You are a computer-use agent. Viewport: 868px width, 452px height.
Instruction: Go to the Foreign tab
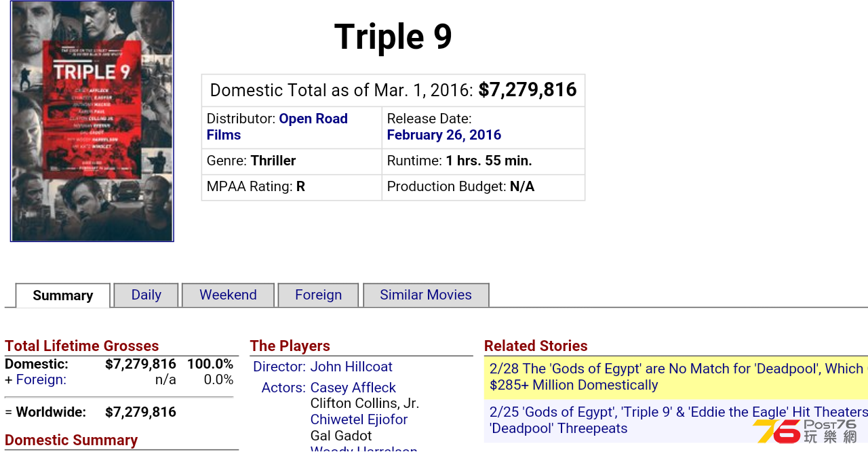coord(318,295)
